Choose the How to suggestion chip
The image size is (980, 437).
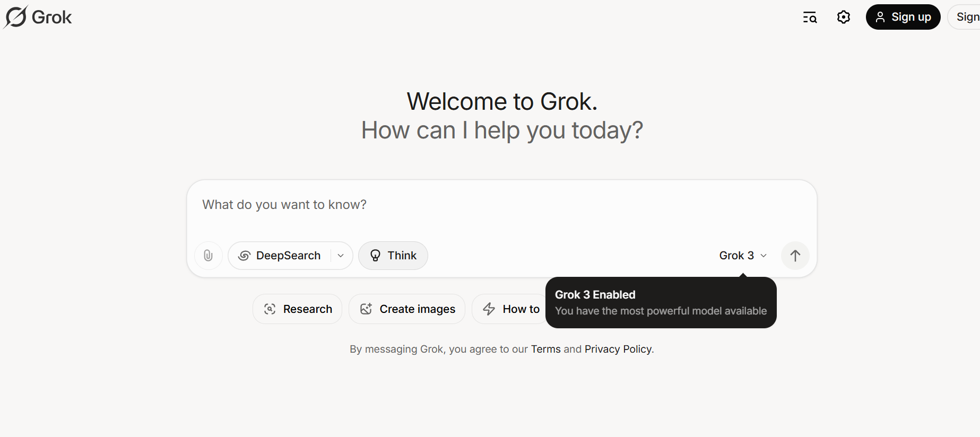[509, 309]
